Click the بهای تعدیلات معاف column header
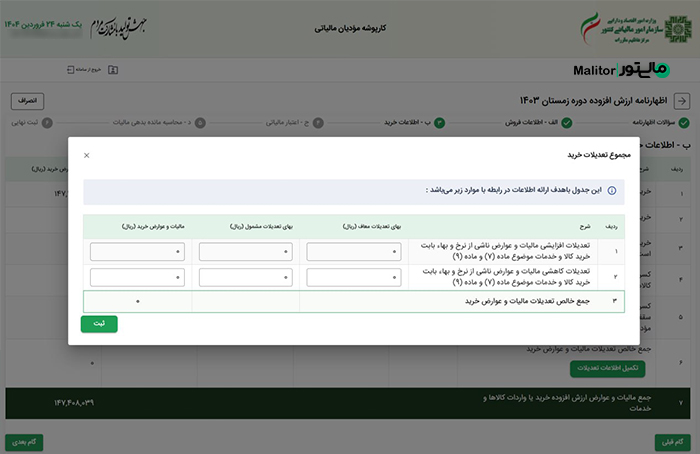This screenshot has width=700, height=454. pyautogui.click(x=372, y=227)
